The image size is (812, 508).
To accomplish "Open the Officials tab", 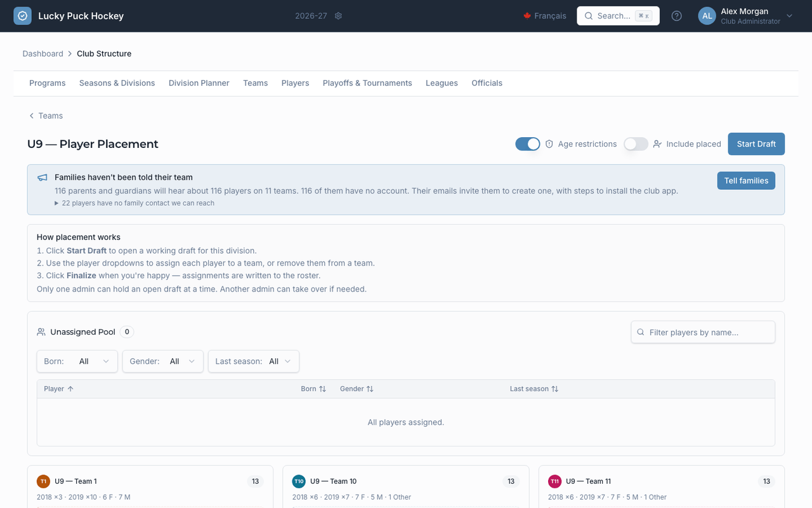I will [487, 83].
